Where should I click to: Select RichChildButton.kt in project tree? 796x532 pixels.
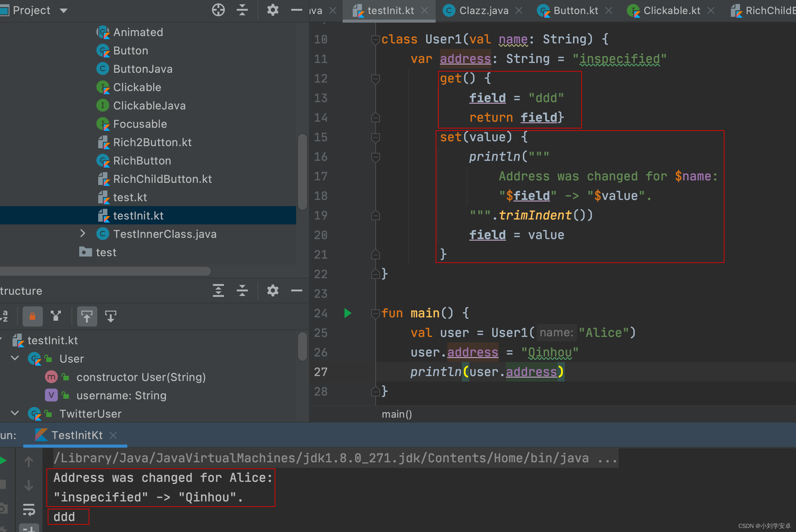point(162,179)
